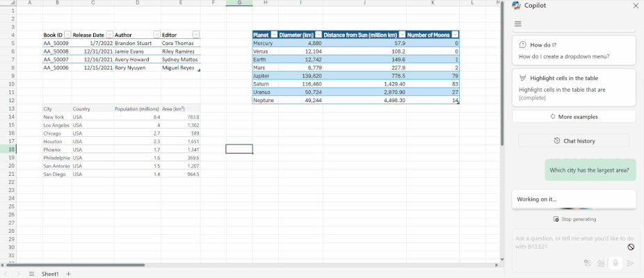The image size is (644, 278).
Task: Click the 'Working on it...' response card
Action: (x=574, y=199)
